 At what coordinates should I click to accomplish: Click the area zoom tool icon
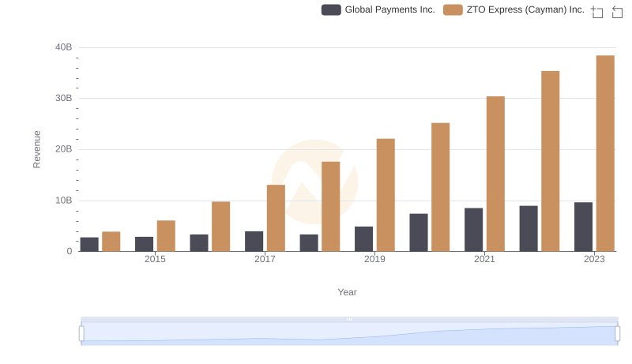click(x=597, y=12)
